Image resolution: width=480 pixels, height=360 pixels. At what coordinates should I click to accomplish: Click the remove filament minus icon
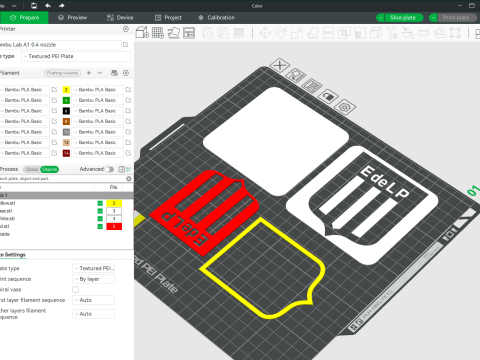100,73
